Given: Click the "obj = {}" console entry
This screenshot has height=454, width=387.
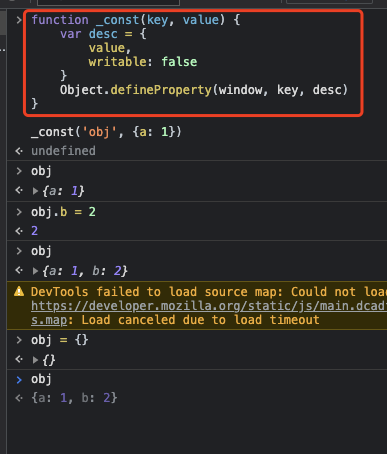Looking at the screenshot, I should (60, 340).
